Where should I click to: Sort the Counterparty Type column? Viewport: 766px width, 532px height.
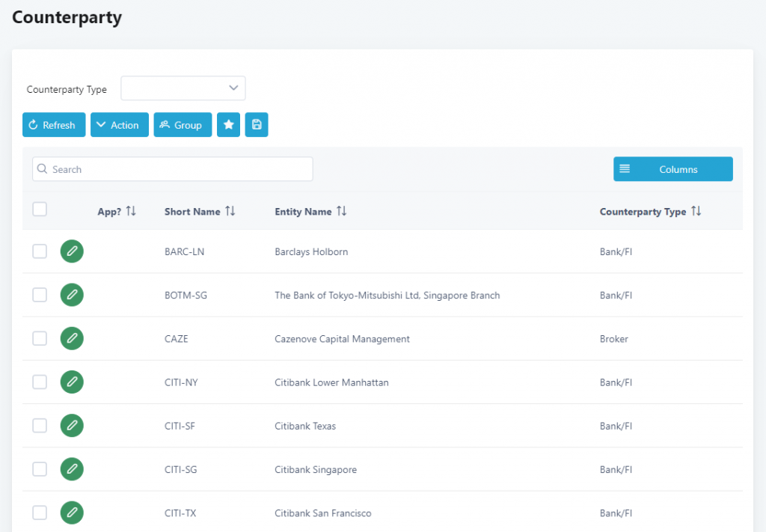click(x=696, y=212)
